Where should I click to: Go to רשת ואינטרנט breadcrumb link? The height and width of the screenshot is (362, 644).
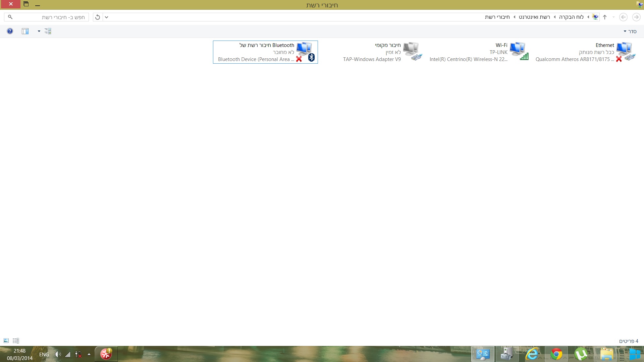point(534,17)
